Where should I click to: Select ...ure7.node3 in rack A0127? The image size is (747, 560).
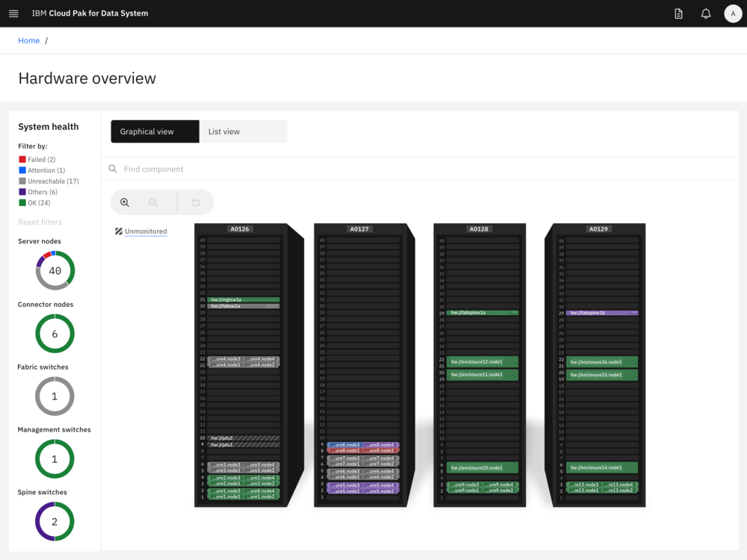(345, 458)
